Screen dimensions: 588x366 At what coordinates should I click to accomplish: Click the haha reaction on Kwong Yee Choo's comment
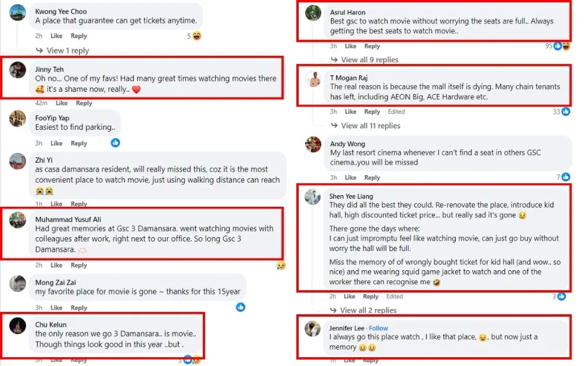coord(197,36)
